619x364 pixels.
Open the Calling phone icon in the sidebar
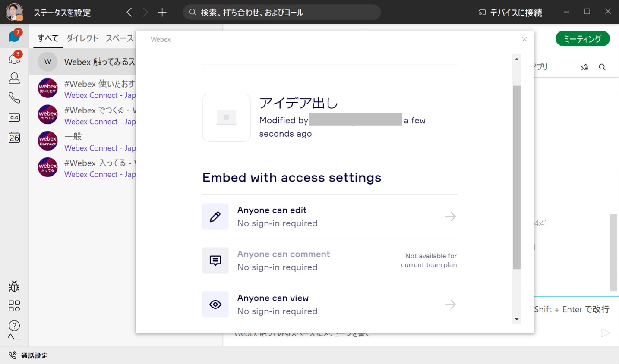point(14,98)
